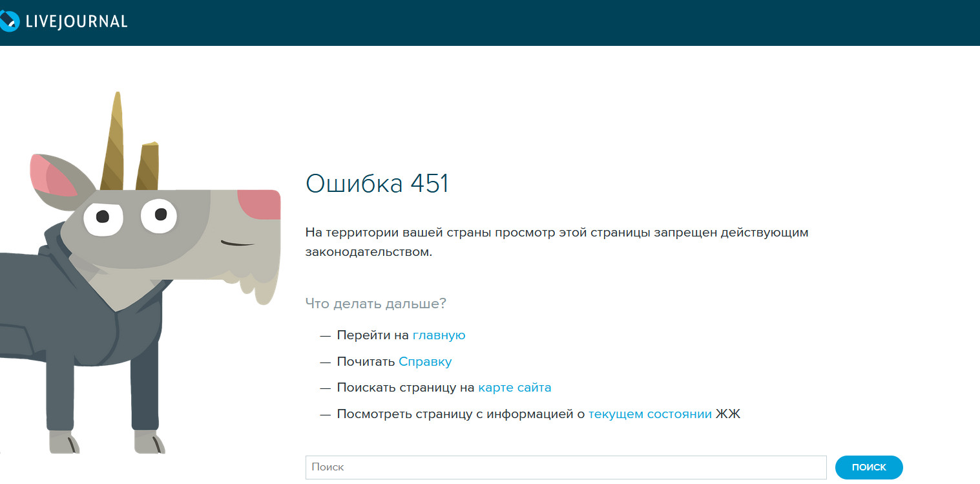Click the goat's pink nose
Viewport: 980px width, 484px height.
pos(260,204)
